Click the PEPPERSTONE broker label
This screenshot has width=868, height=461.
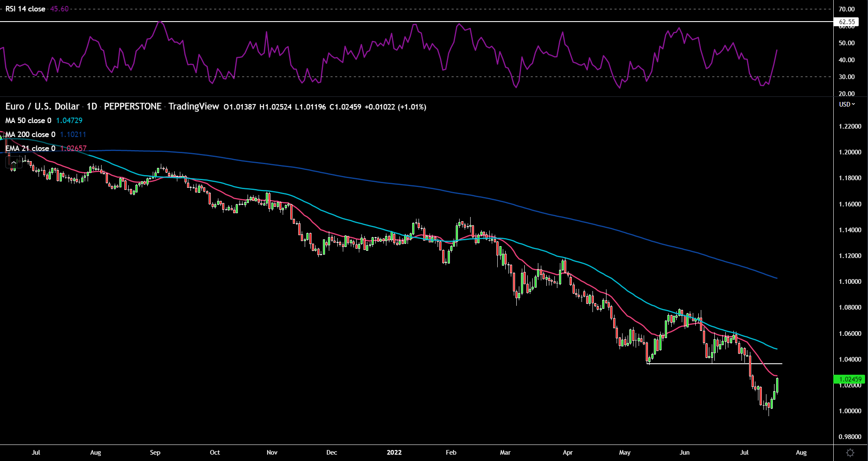point(132,107)
